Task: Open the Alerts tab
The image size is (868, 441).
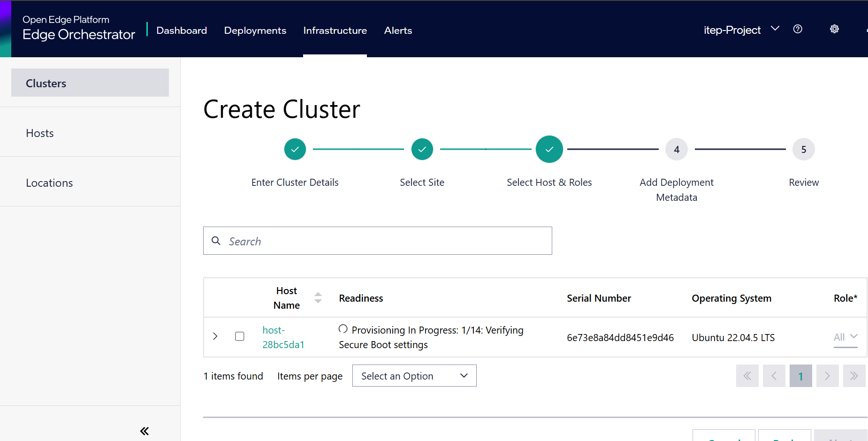Action: 398,30
